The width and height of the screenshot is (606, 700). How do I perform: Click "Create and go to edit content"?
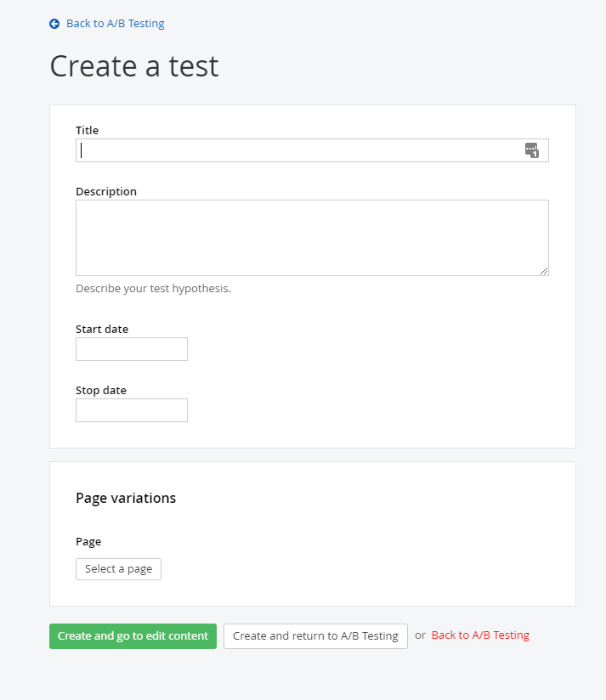[x=133, y=635]
